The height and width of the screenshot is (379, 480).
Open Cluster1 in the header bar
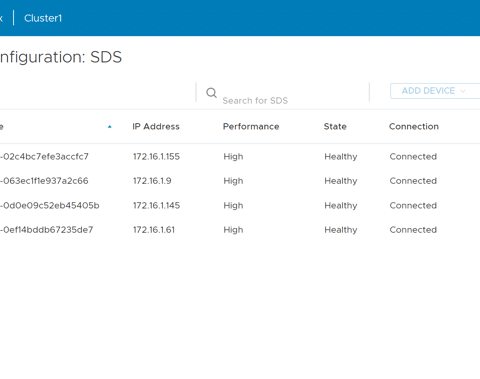click(43, 18)
